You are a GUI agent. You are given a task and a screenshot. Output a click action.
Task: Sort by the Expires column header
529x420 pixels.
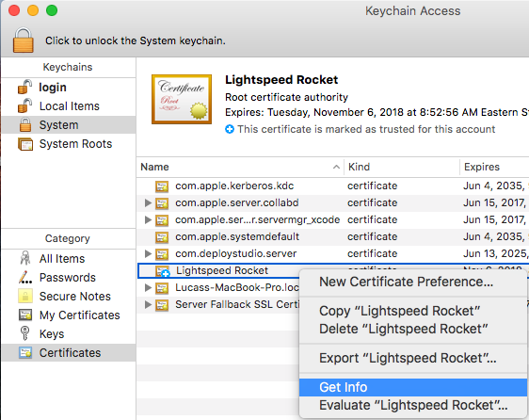pos(494,167)
